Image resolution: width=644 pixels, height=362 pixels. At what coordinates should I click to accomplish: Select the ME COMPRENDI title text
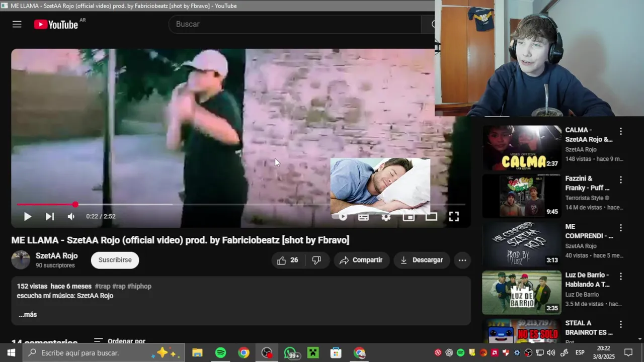point(589,231)
